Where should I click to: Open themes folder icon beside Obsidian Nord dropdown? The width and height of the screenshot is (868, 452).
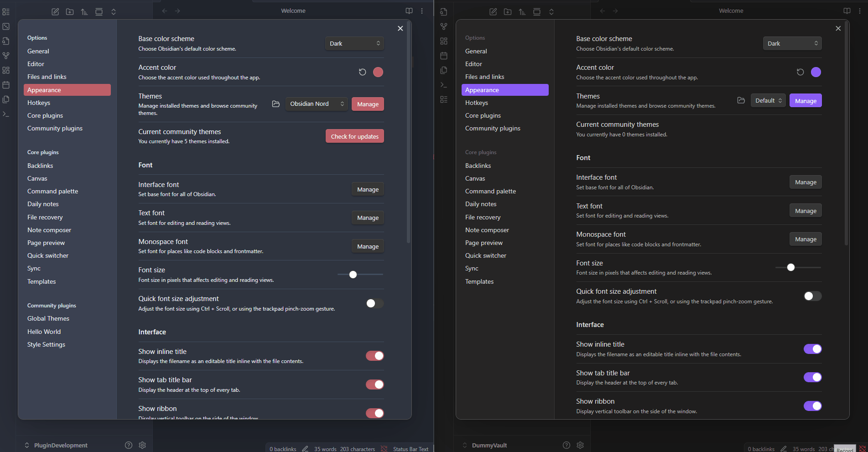pyautogui.click(x=276, y=104)
